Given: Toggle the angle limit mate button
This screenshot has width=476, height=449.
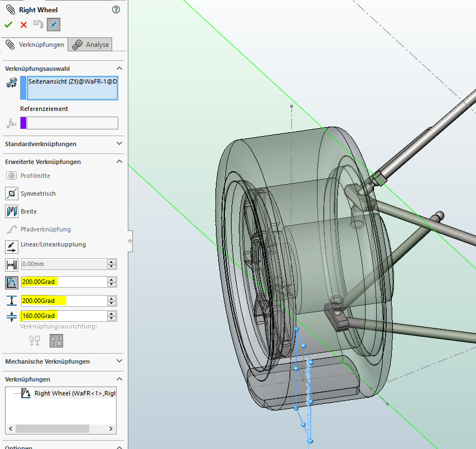Looking at the screenshot, I should (x=11, y=282).
